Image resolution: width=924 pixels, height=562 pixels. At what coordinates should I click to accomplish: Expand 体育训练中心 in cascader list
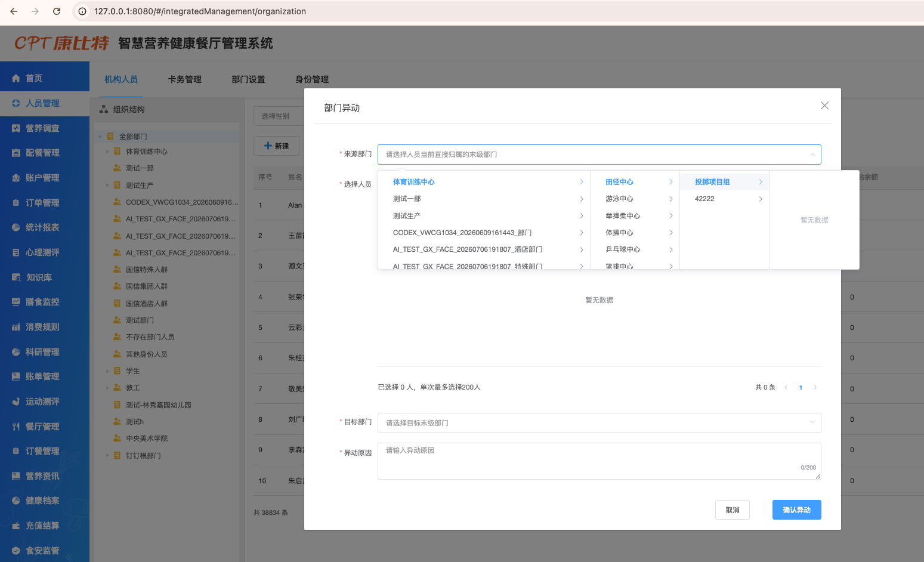tap(582, 182)
